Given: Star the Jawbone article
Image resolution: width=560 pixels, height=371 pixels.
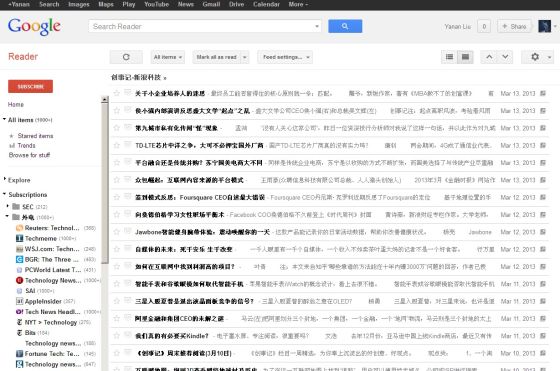Looking at the screenshot, I should [116, 232].
